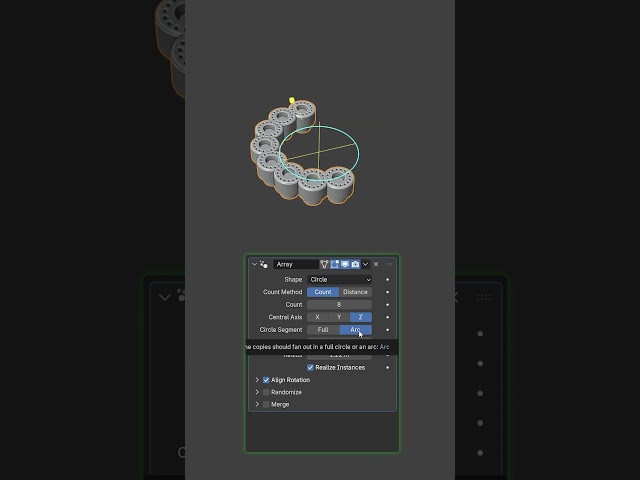Enable the Merge checkbox

pyautogui.click(x=266, y=404)
